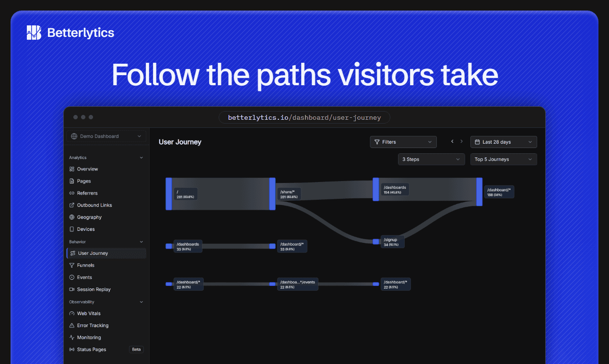Viewport: 609px width, 364px height.
Task: Open the Outbound Links page
Action: (x=106, y=205)
